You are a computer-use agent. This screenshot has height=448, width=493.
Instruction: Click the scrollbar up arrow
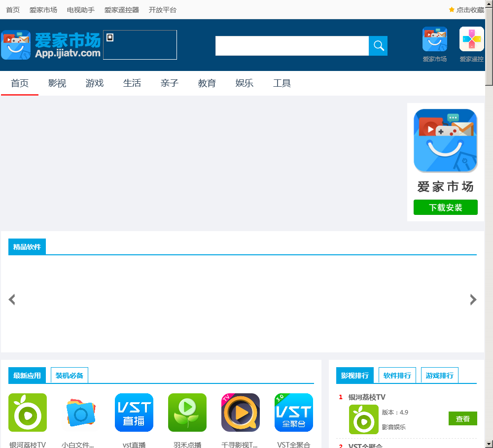tap(489, 3)
